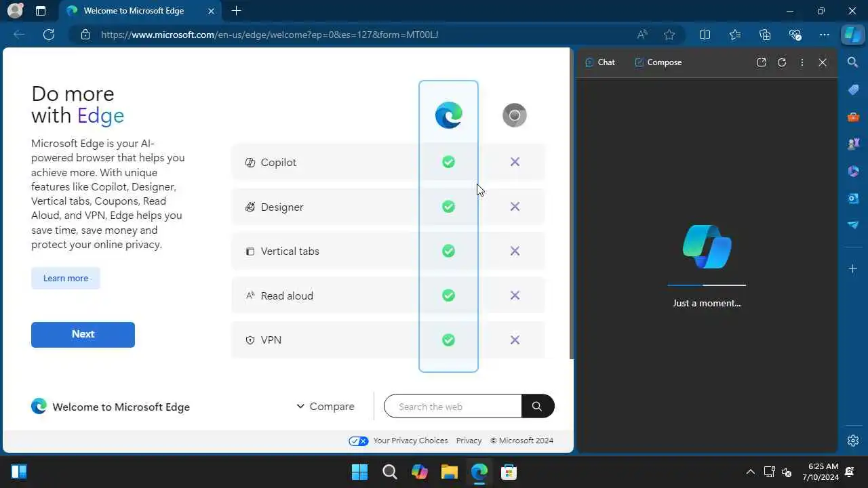
Task: View site information lock icon
Action: point(85,35)
